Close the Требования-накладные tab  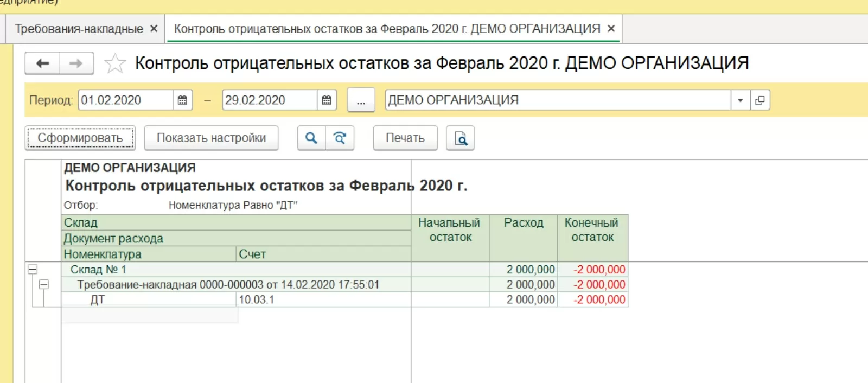click(154, 29)
